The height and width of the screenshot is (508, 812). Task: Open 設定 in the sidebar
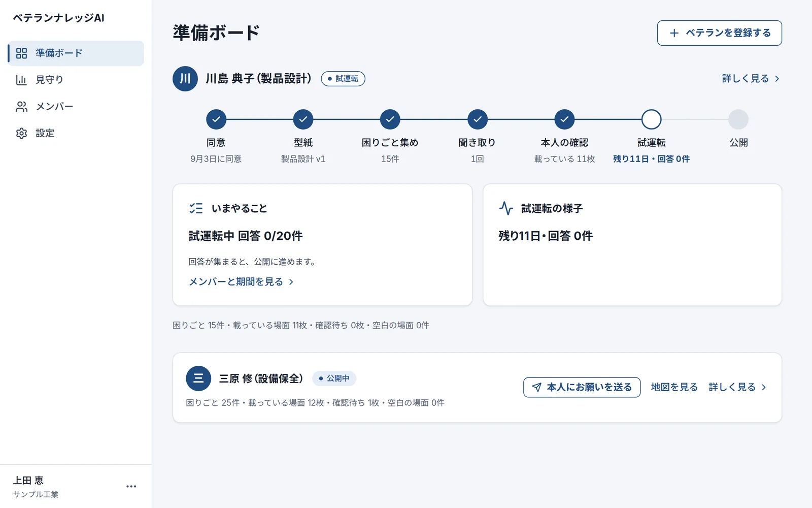pyautogui.click(x=76, y=133)
